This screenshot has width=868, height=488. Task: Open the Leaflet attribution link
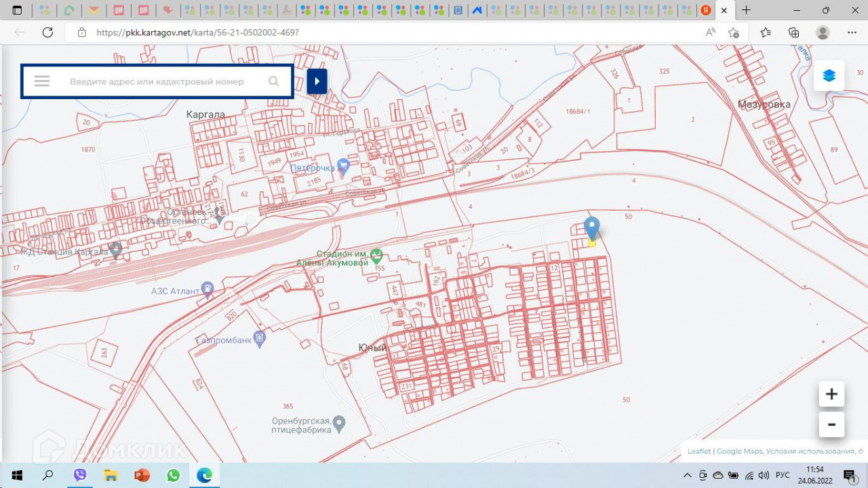[698, 451]
